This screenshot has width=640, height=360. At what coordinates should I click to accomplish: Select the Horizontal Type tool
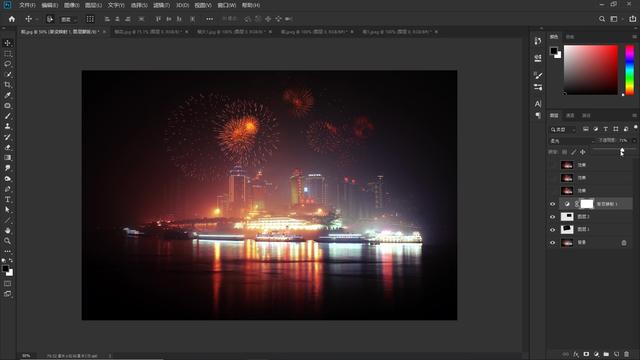click(7, 199)
